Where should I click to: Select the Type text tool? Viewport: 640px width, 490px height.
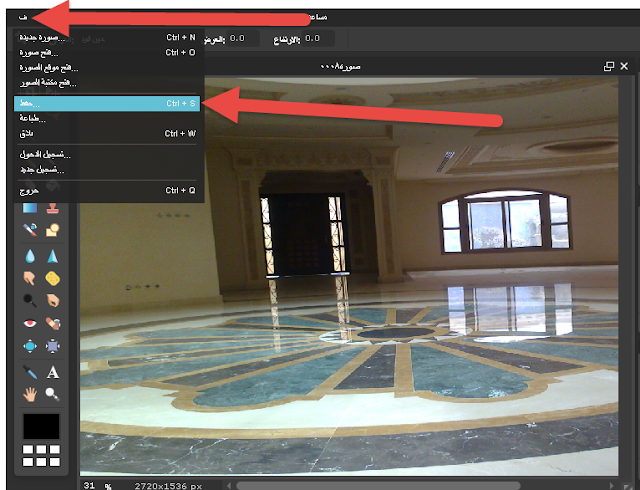pyautogui.click(x=53, y=372)
